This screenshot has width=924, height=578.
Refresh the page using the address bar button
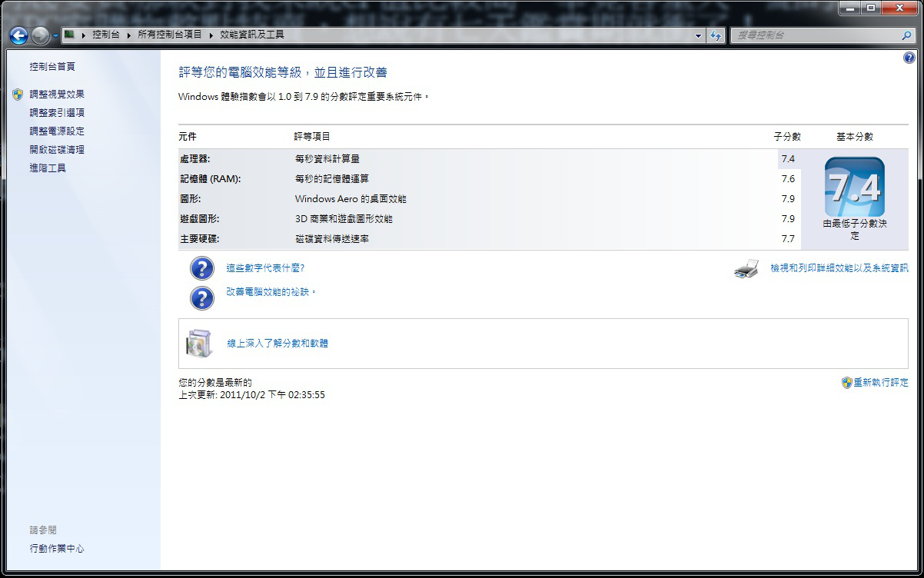tap(716, 35)
